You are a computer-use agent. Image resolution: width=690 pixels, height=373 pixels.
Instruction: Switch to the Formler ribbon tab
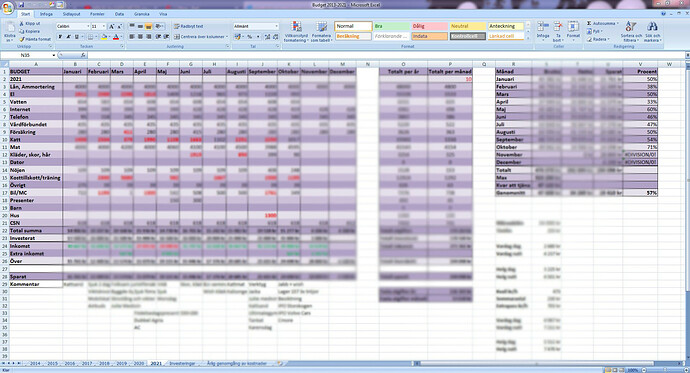[x=97, y=14]
